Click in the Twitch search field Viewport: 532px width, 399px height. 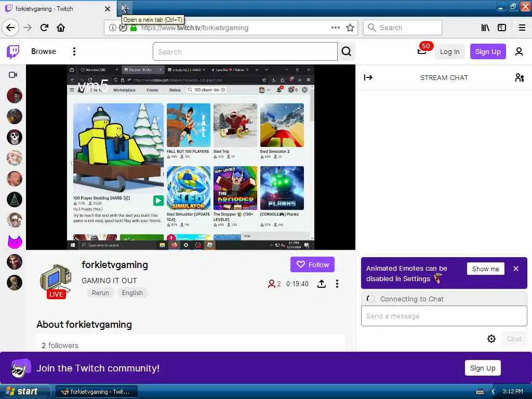point(245,51)
